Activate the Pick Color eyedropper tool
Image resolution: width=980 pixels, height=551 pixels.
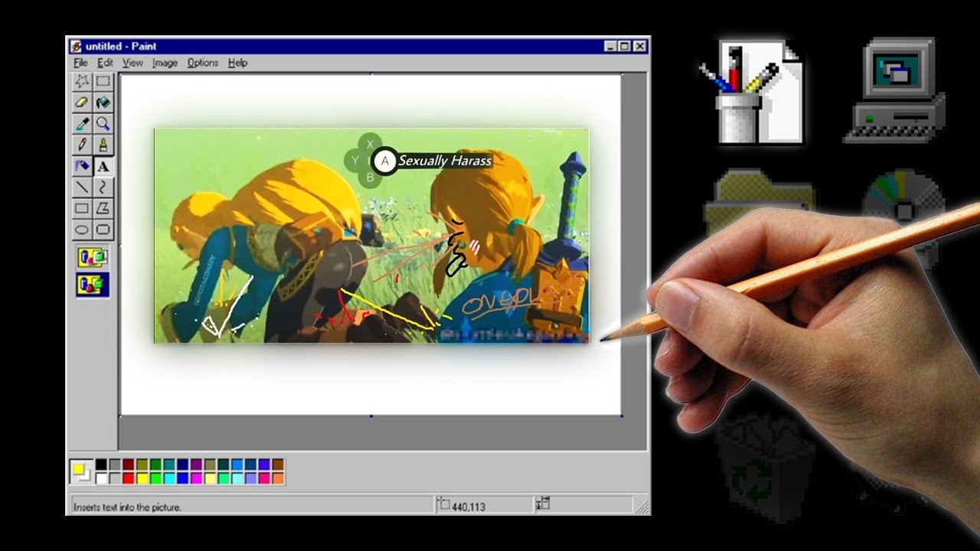click(x=82, y=123)
